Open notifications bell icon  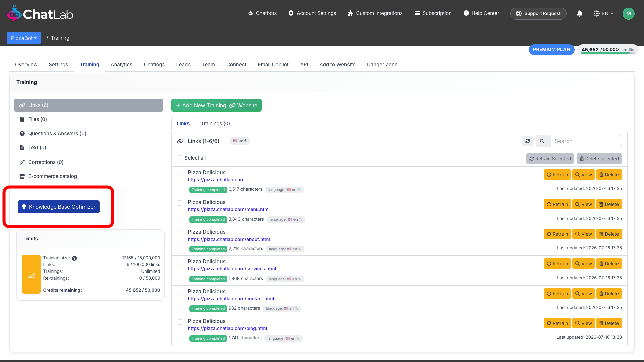coord(580,13)
